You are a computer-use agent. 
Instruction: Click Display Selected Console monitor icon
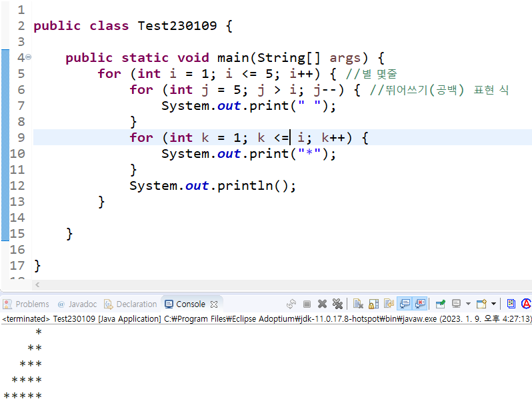(x=457, y=304)
